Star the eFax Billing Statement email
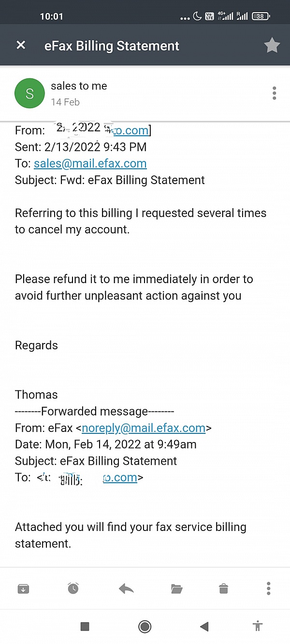The image size is (290, 644). point(272,45)
